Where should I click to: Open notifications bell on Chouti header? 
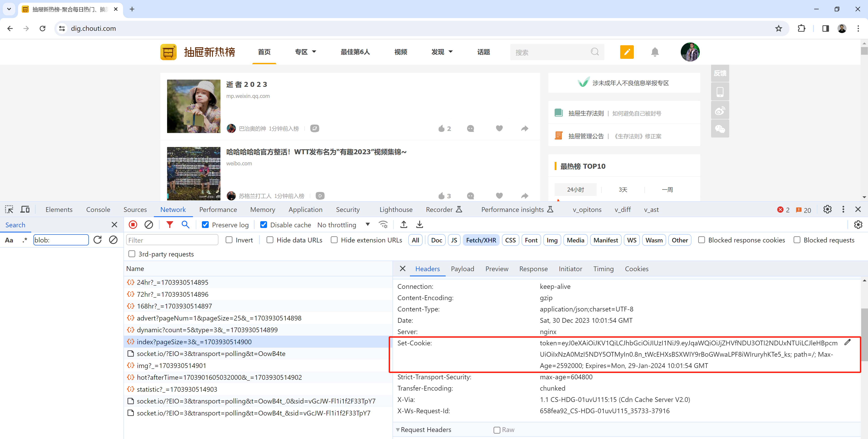[655, 52]
